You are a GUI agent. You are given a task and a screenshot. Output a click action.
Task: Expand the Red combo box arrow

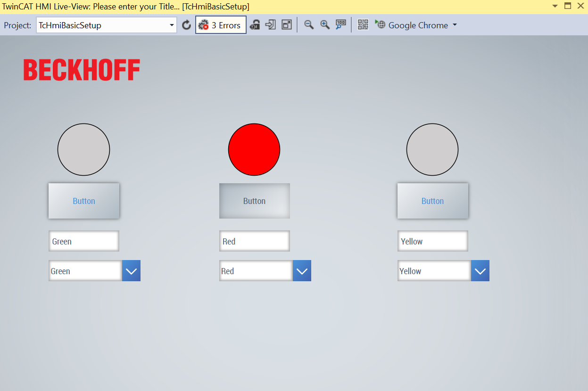point(302,271)
